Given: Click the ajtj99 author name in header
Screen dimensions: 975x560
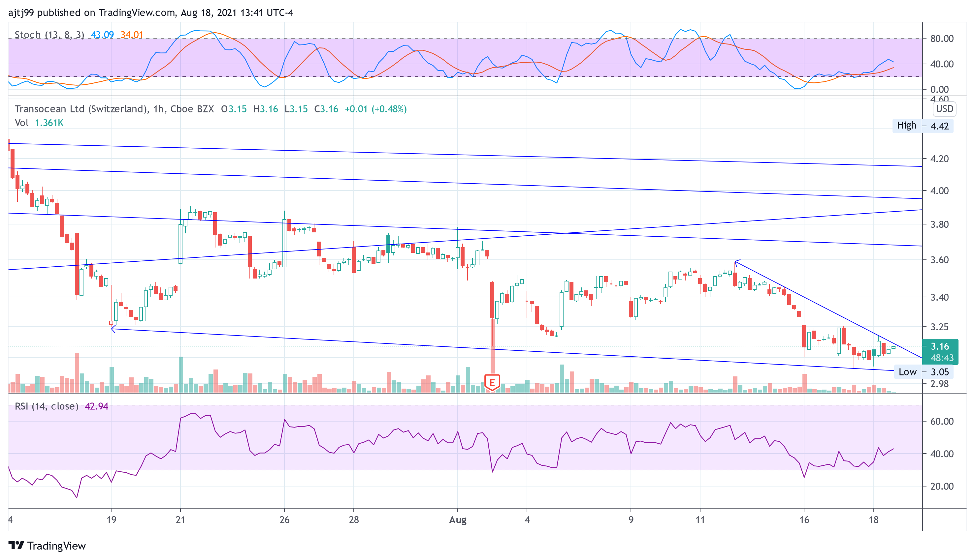Looking at the screenshot, I should (x=21, y=13).
